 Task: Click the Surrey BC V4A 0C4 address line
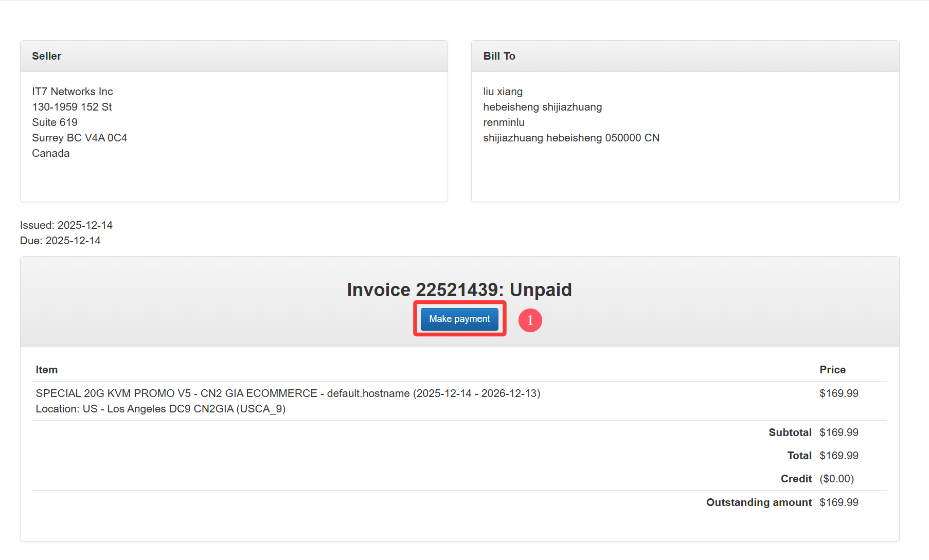pyautogui.click(x=79, y=138)
